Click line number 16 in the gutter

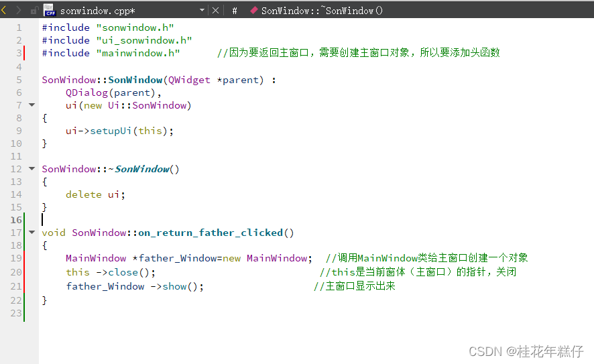16,220
